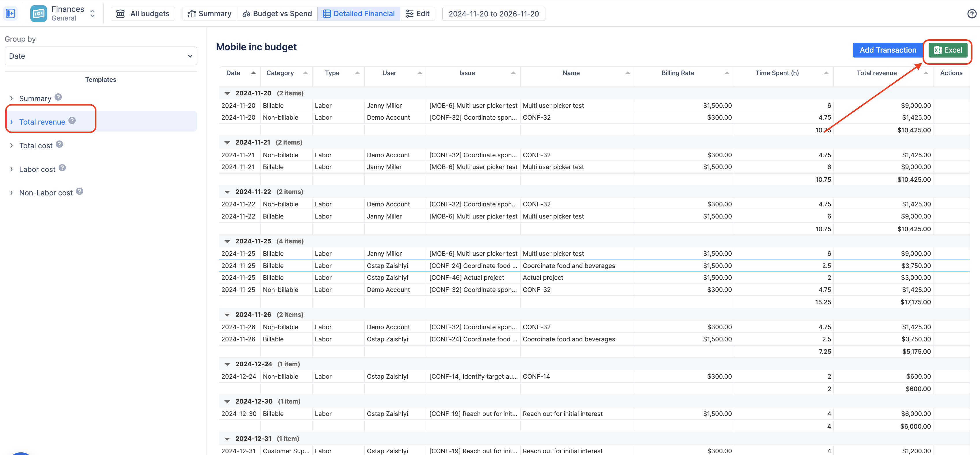Collapse the 2024-11-25 date group
This screenshot has width=980, height=455.
[227, 241]
